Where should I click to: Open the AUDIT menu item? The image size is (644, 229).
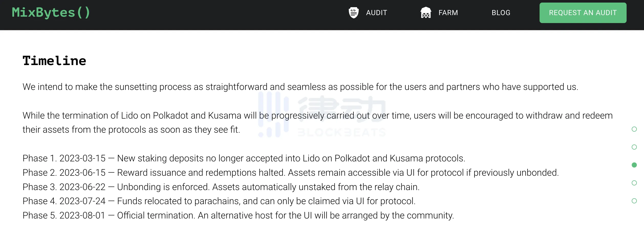pos(376,13)
